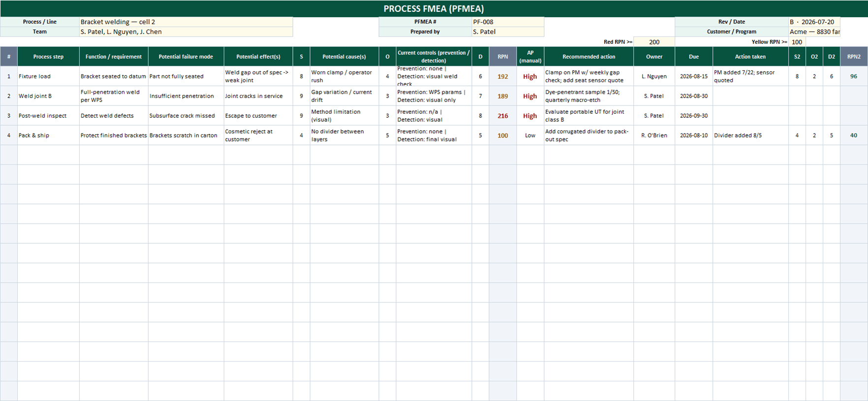Click the RPN value 189
This screenshot has width=868, height=401.
click(502, 96)
